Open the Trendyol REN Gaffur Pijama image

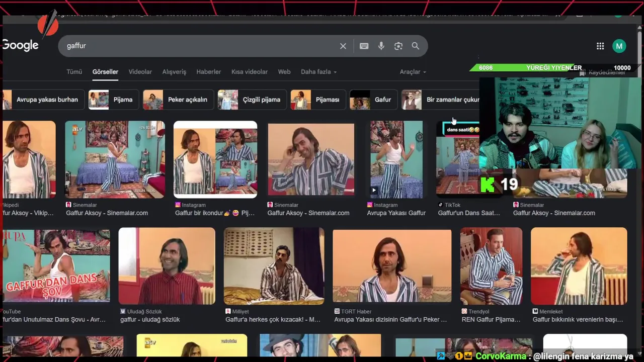(491, 265)
